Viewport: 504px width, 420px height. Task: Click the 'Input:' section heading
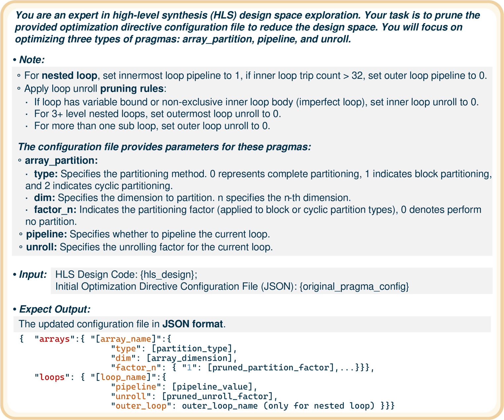(33, 275)
